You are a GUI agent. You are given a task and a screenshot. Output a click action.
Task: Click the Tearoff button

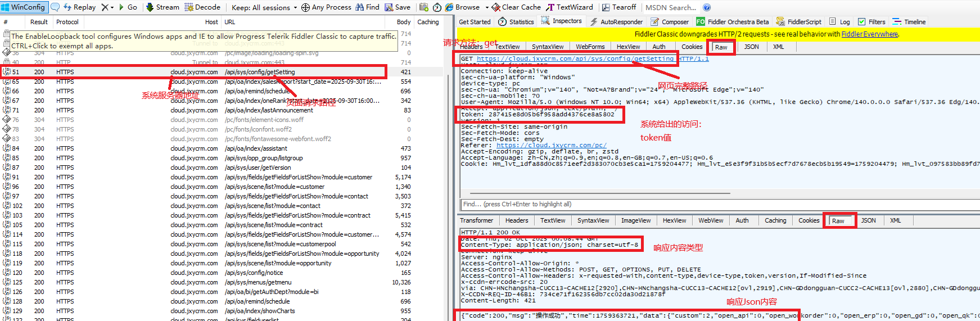pos(619,7)
